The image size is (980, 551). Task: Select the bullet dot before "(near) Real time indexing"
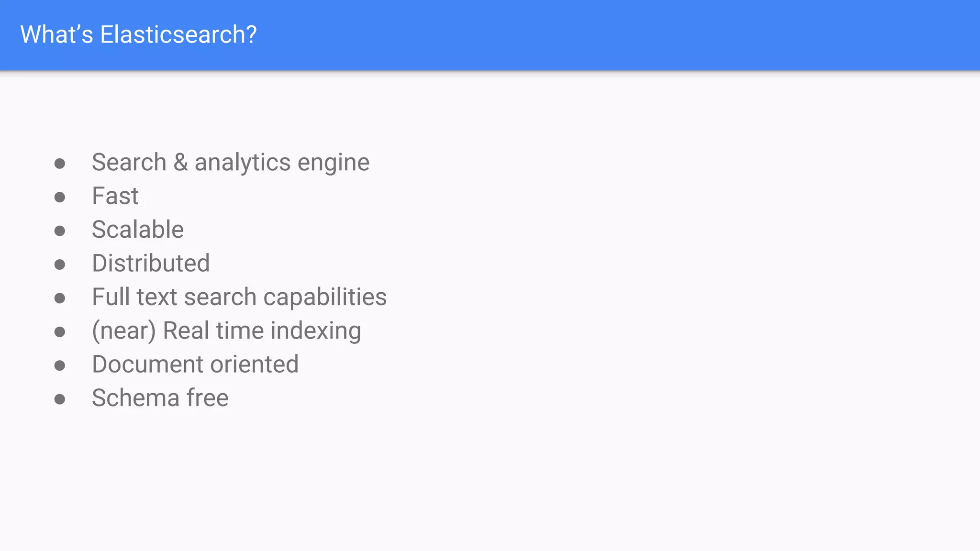click(x=60, y=332)
